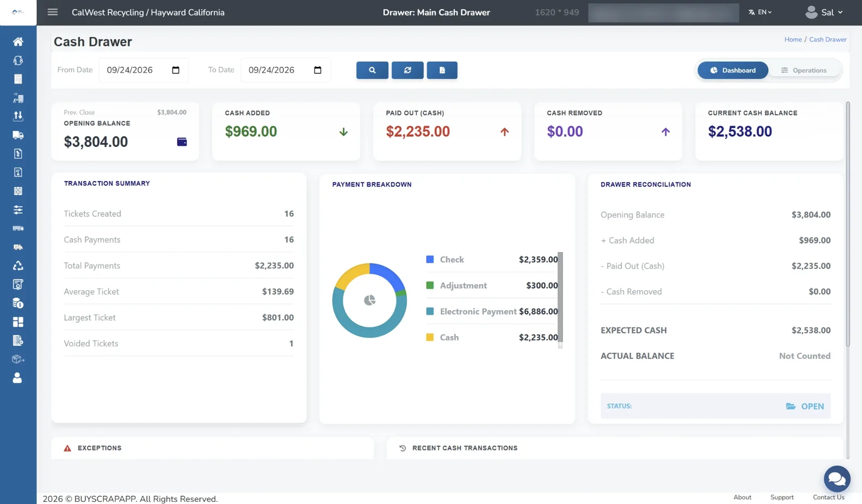862x504 pixels.
Task: Open the sliders settings sidebar icon
Action: pyautogui.click(x=18, y=209)
